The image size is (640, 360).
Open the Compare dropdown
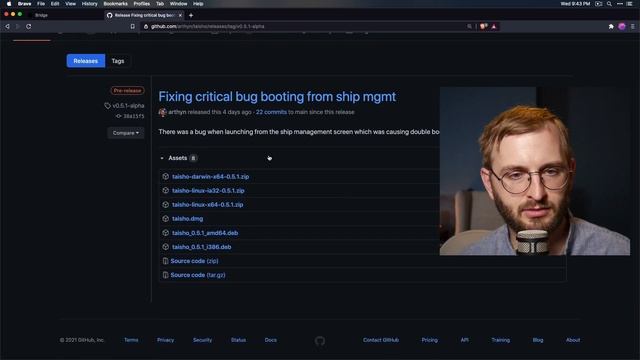[126, 133]
